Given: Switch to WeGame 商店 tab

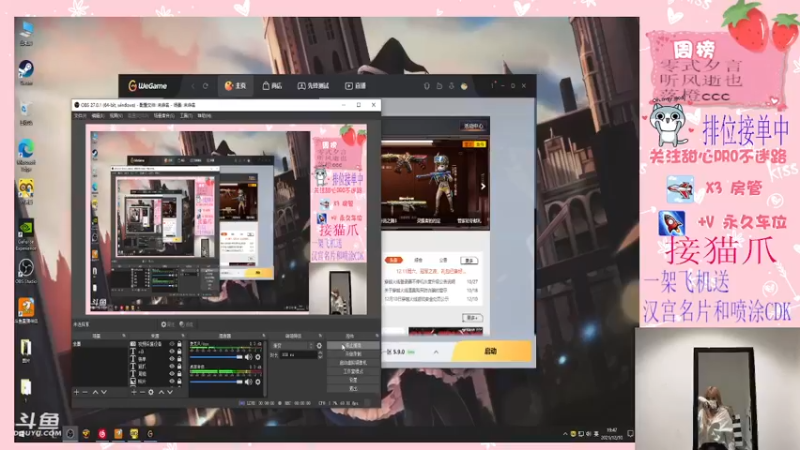Looking at the screenshot, I should pos(272,86).
